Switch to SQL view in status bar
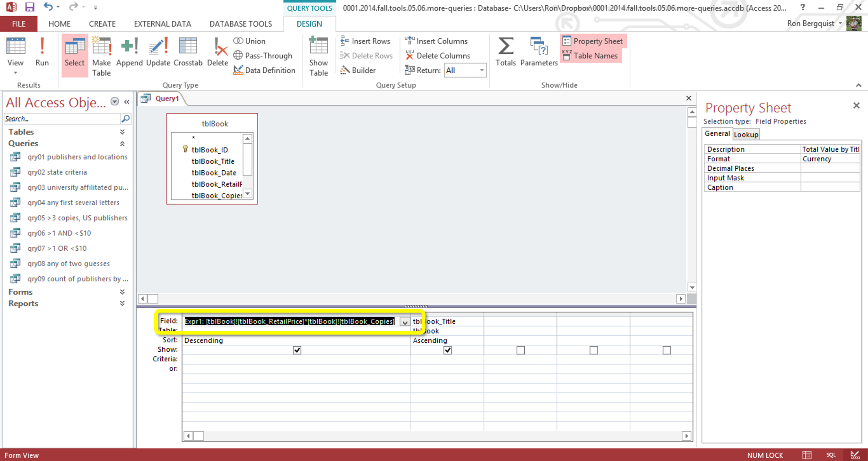The image size is (868, 461). point(831,455)
